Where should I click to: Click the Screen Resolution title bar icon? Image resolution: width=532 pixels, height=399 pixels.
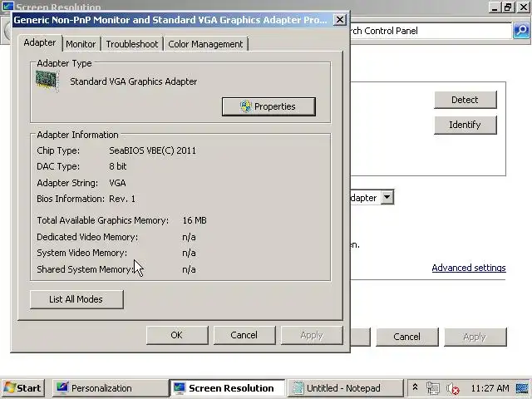(7, 7)
